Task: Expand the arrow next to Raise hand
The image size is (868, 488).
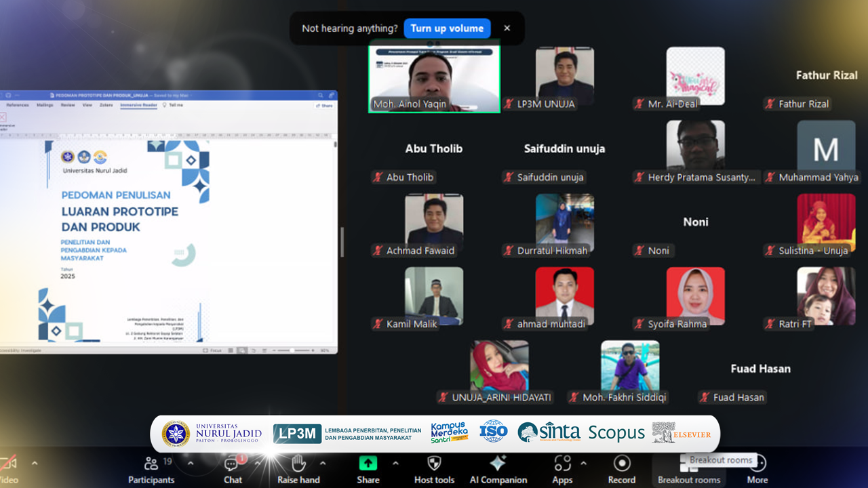Action: pos(323,464)
